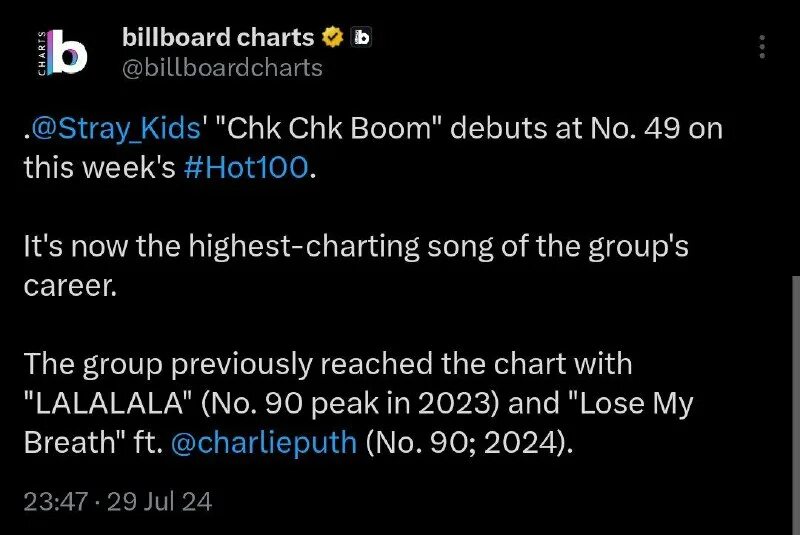Click the 23:47 post time

point(56,501)
